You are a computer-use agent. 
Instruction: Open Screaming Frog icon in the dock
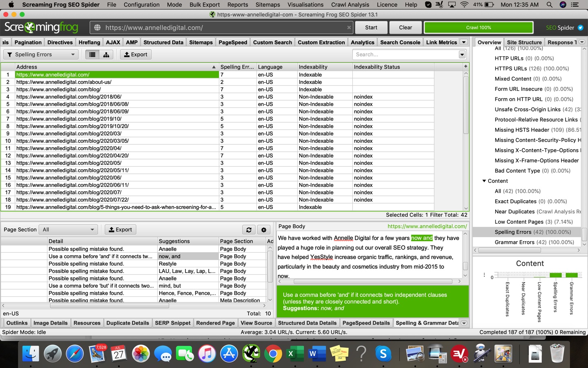pyautogui.click(x=251, y=354)
